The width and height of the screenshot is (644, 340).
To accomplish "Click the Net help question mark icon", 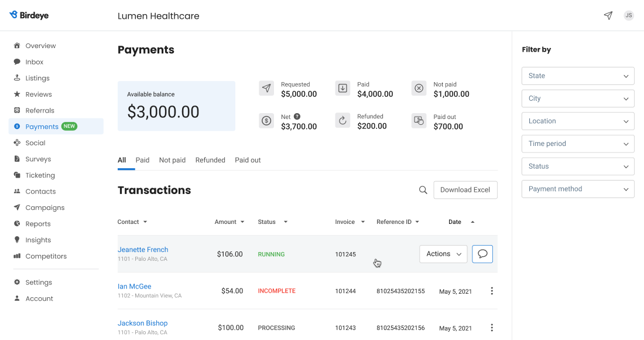I will coord(297,117).
